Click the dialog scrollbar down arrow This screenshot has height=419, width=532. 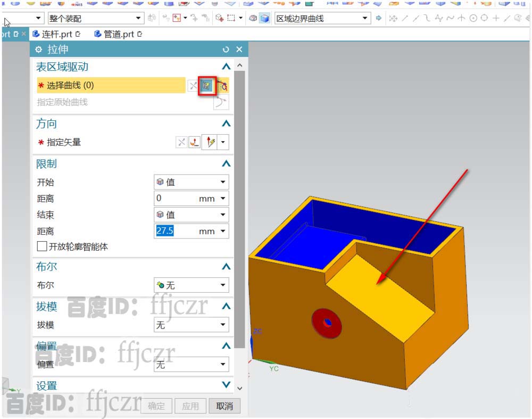pyautogui.click(x=239, y=388)
